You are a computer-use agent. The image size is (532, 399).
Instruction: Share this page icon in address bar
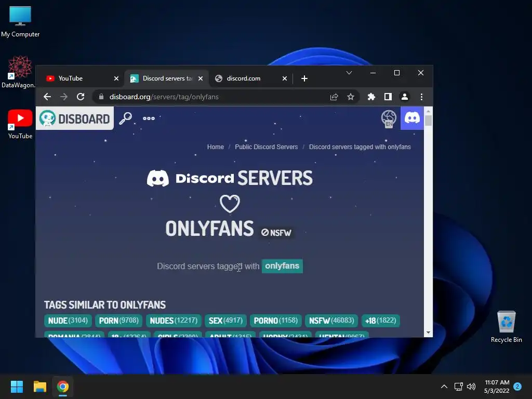tap(334, 97)
